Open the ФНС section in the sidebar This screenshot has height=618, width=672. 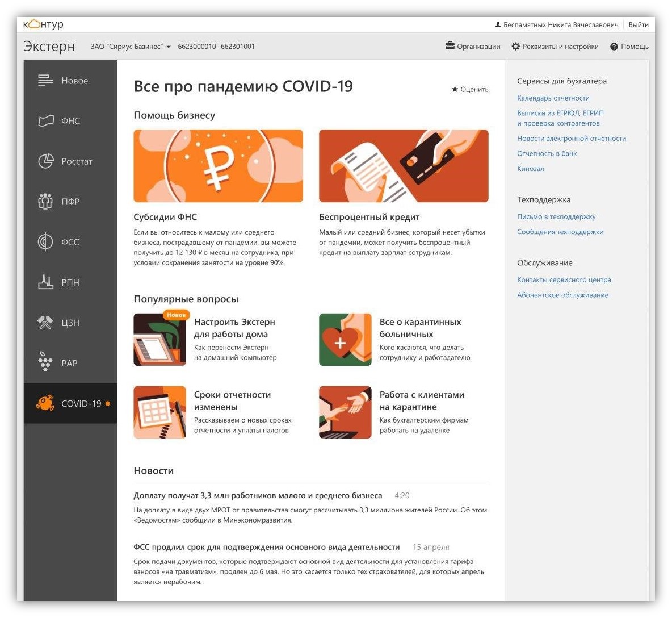(70, 120)
